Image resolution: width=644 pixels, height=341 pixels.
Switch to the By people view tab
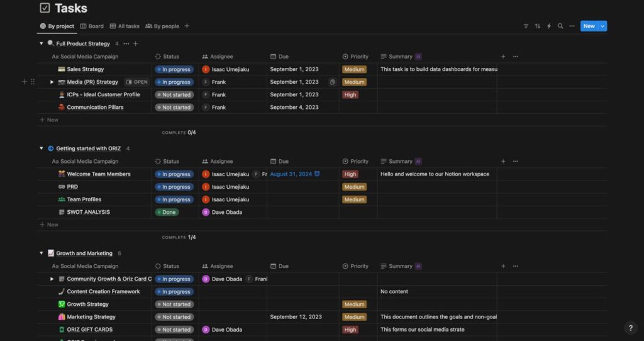[162, 26]
